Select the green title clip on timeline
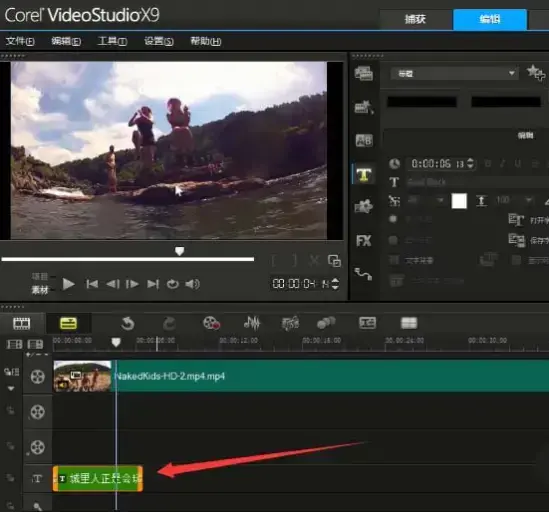Viewport: 549px width, 512px height. (x=98, y=478)
